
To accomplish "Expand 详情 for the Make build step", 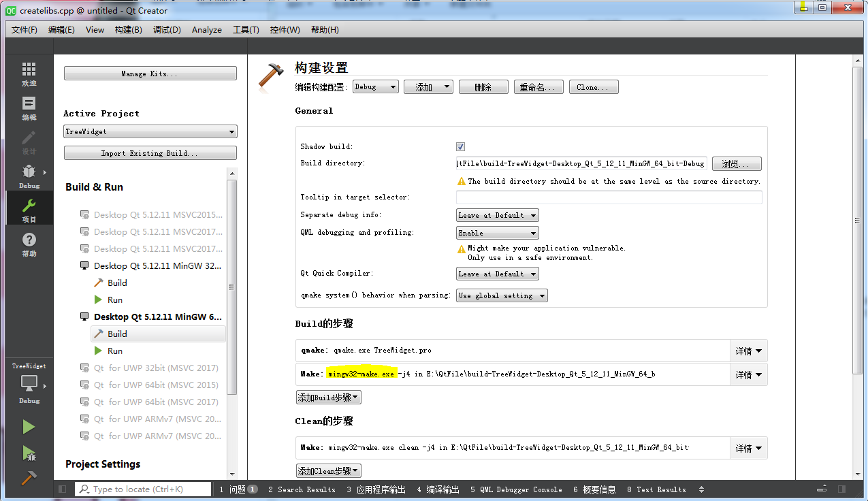I will [x=748, y=374].
